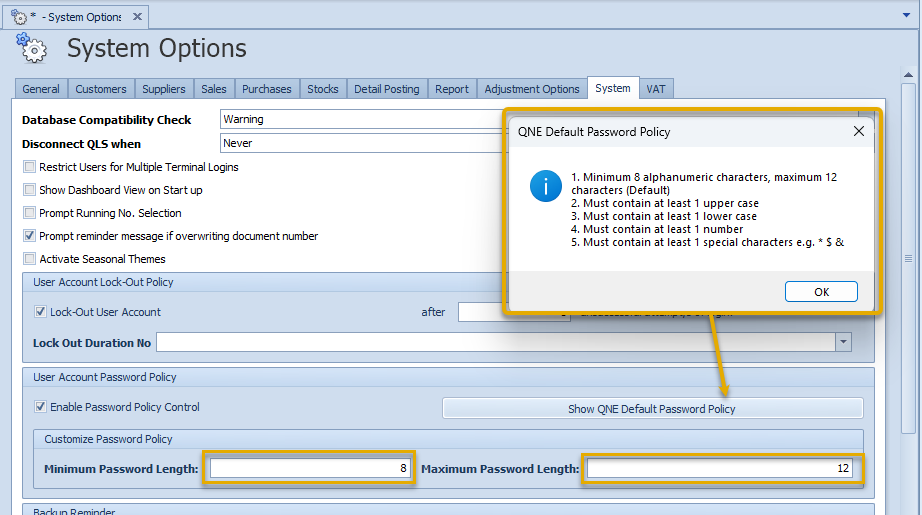Viewport: 922px width, 515px height.
Task: Click the Maximum Password Length field
Action: click(719, 469)
